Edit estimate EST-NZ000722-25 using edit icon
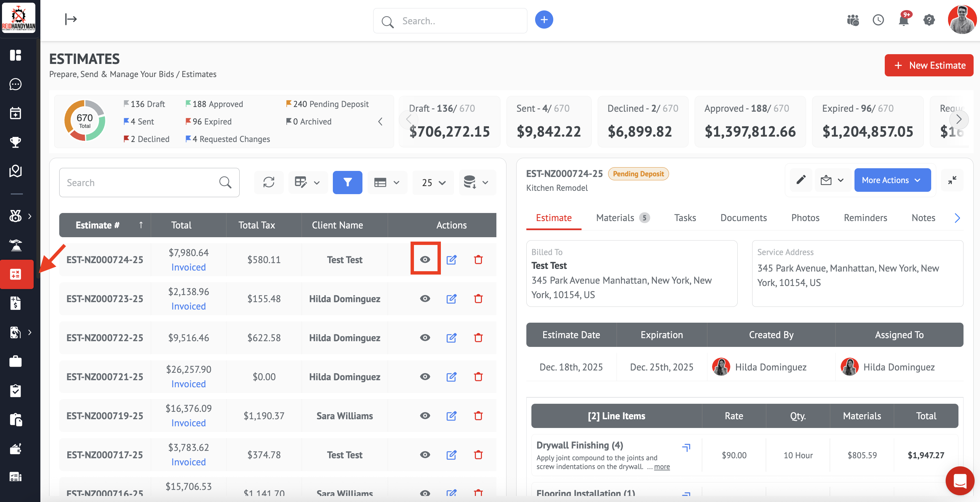This screenshot has width=980, height=502. tap(451, 338)
